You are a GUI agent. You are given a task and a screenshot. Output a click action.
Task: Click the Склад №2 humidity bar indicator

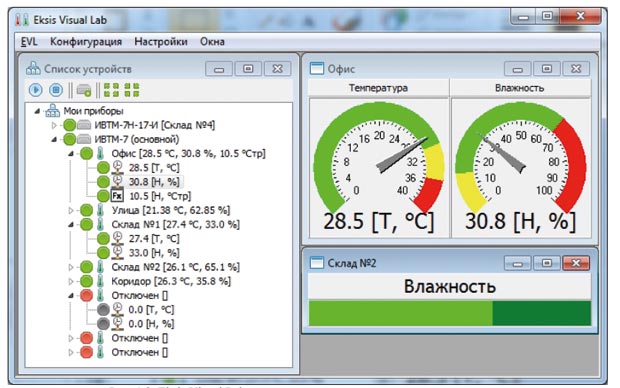point(450,313)
